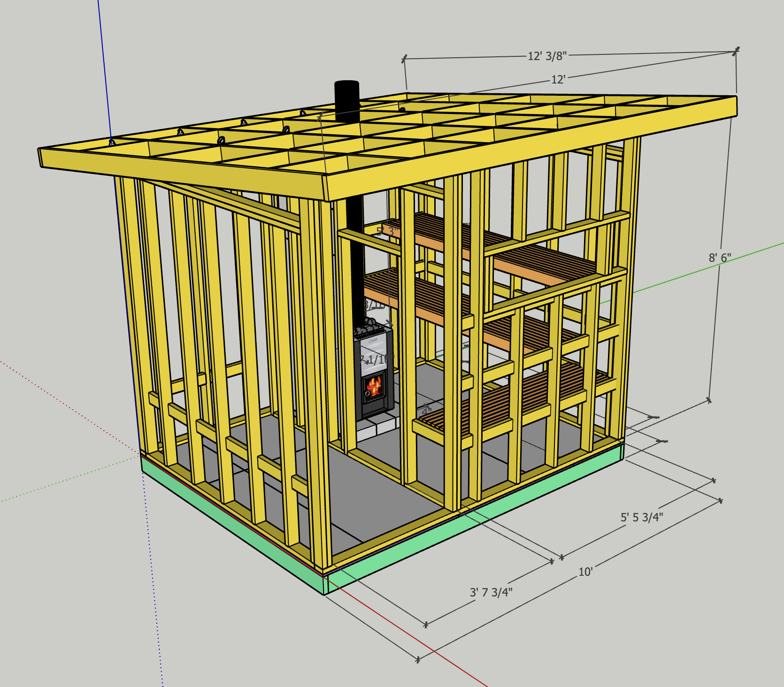Click the wood stove's glowing fire door
The image size is (784, 687).
point(374,388)
